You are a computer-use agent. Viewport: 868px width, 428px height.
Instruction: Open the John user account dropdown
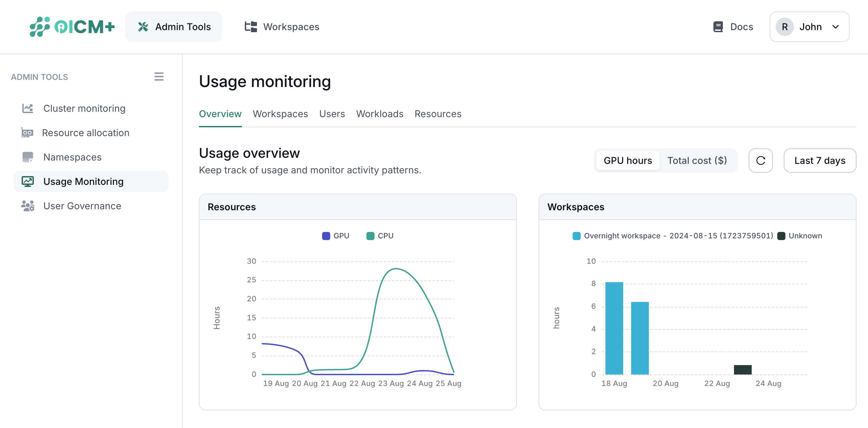(809, 27)
